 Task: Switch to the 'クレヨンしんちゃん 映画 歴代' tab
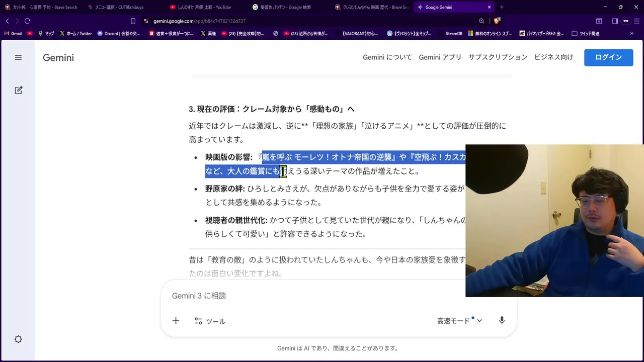coord(371,7)
